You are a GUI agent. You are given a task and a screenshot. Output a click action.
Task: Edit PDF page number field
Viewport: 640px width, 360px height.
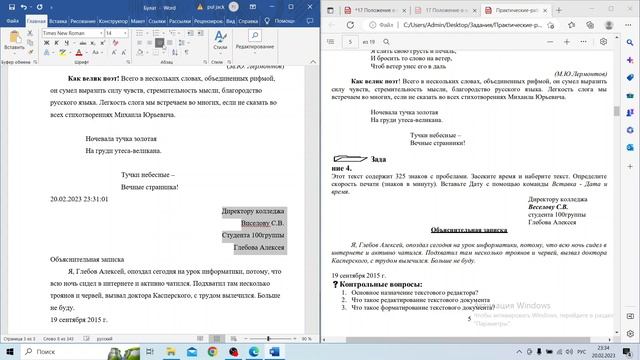click(350, 42)
